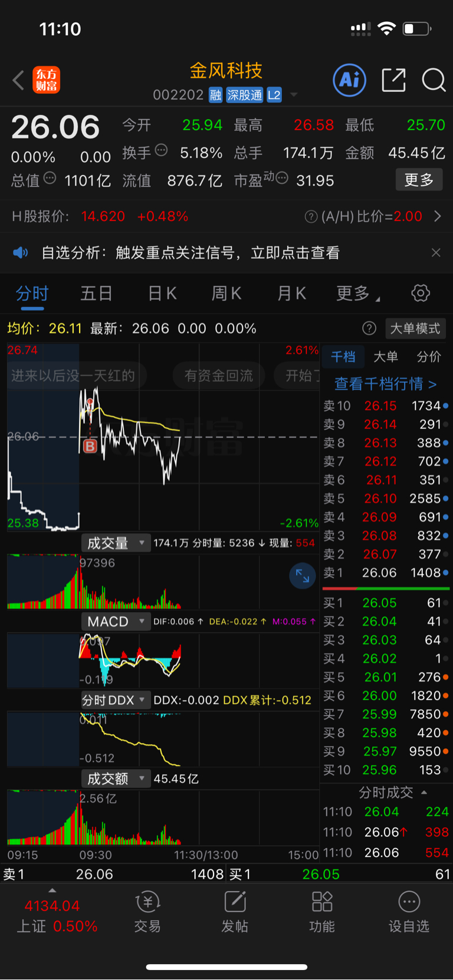This screenshot has width=453, height=980.
Task: Select 买7 row at 25.99
Action: point(386,714)
